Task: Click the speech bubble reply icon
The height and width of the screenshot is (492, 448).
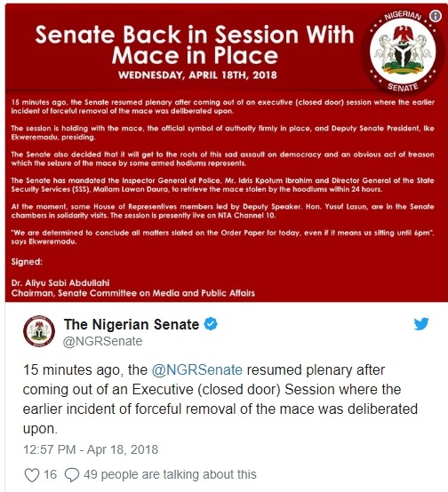Action: (72, 475)
